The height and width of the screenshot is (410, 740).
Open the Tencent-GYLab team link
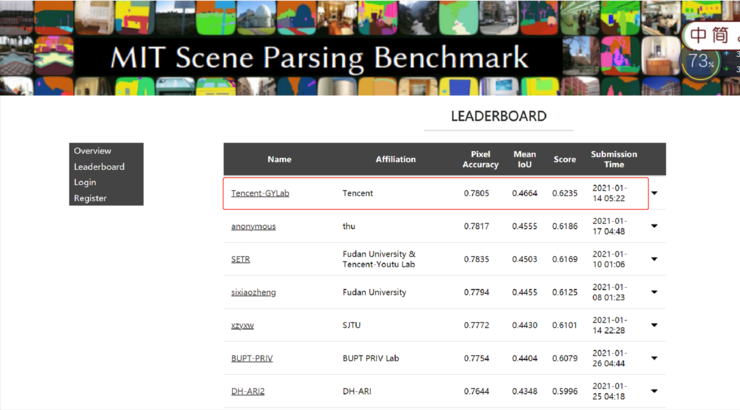tap(260, 193)
